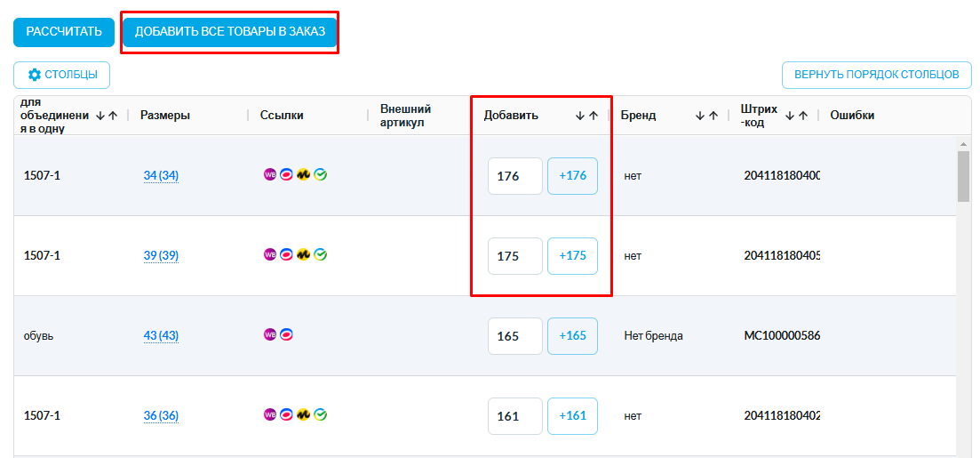Open the Столбцы column settings
This screenshot has width=980, height=458.
(62, 75)
